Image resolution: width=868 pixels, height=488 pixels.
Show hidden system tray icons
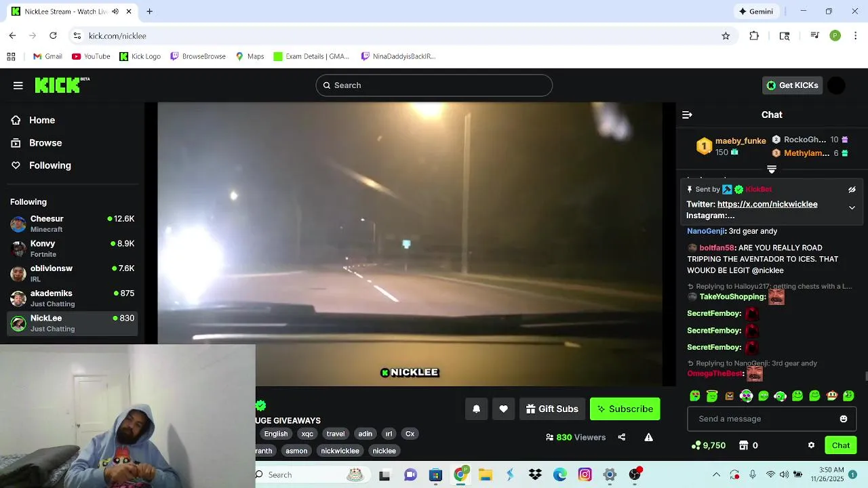[716, 474]
